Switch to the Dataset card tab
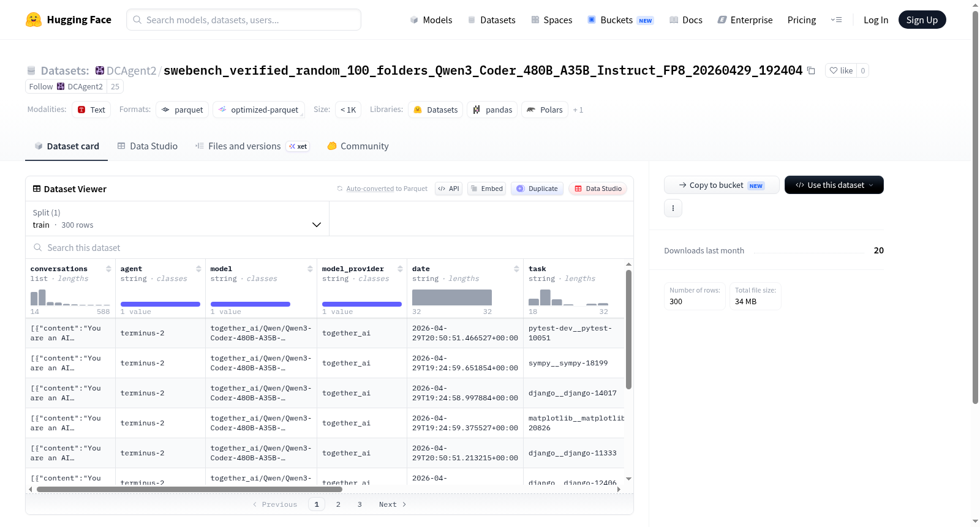Screen dimensions: 980x527 (66, 146)
